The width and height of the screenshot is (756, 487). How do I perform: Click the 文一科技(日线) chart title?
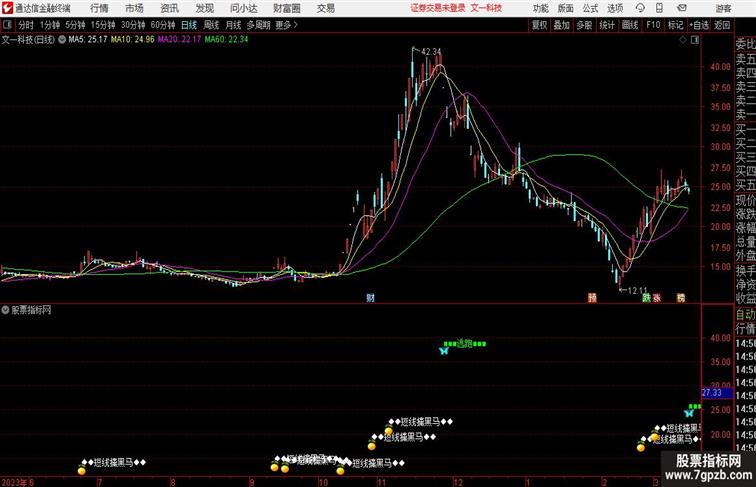click(28, 40)
